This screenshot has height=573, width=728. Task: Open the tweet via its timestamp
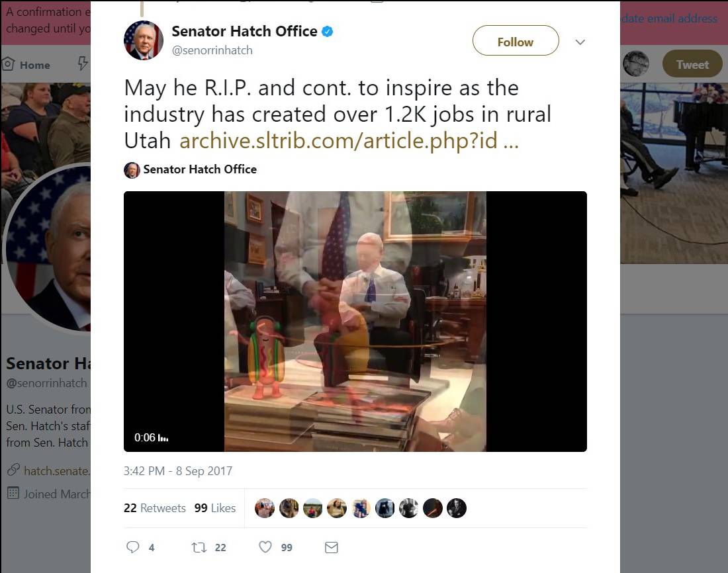coord(177,470)
